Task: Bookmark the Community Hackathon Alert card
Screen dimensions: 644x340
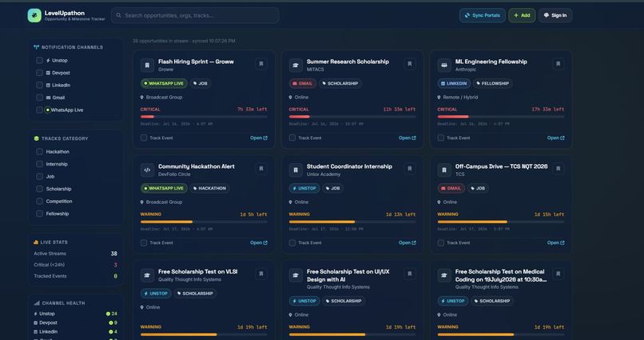Action: click(261, 169)
